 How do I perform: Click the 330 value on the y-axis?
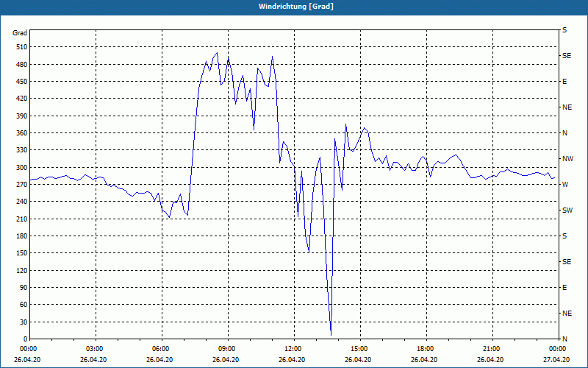(22, 150)
